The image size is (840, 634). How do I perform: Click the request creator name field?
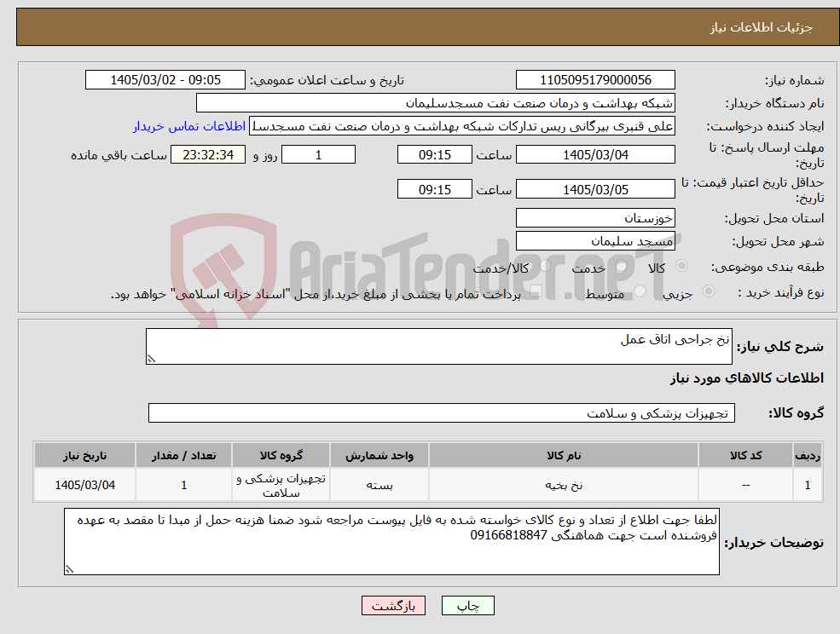pyautogui.click(x=461, y=126)
